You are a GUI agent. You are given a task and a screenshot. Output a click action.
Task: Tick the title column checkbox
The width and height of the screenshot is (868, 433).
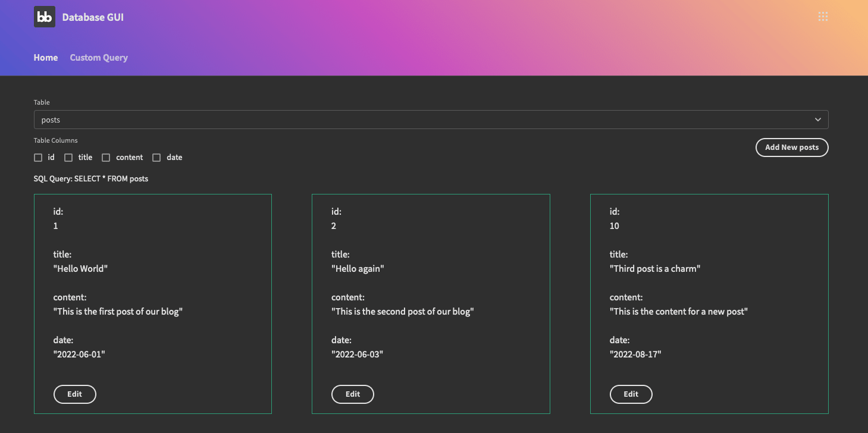68,158
